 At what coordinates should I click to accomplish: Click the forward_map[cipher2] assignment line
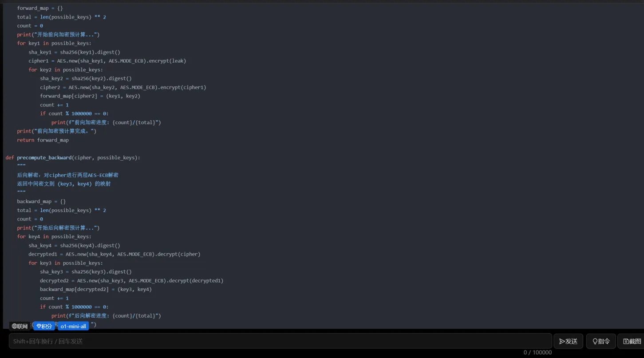(x=90, y=96)
